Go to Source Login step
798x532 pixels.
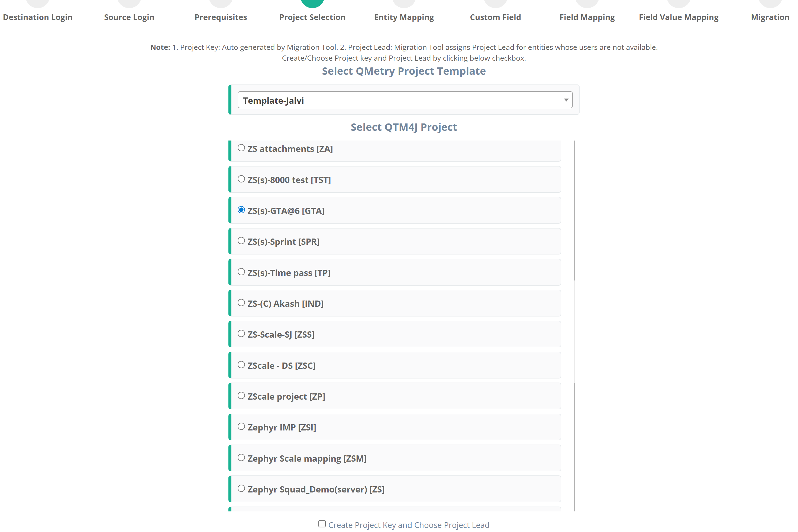tap(129, 17)
